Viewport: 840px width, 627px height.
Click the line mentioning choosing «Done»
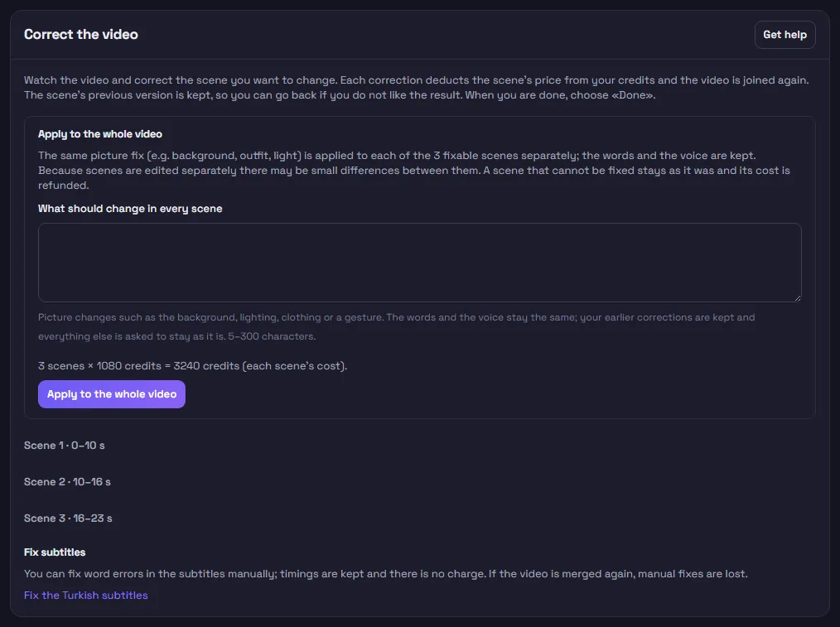[340, 95]
